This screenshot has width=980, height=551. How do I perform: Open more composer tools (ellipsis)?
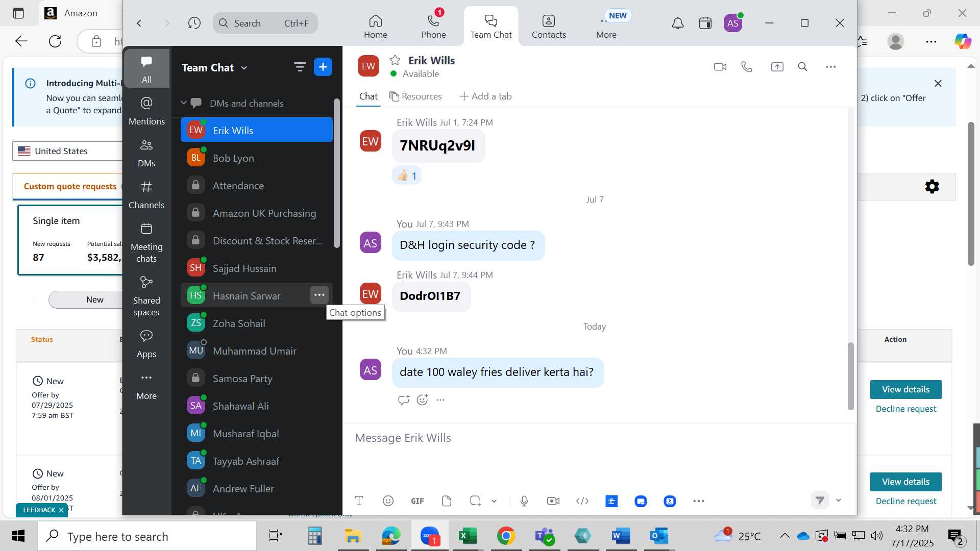[x=699, y=501]
